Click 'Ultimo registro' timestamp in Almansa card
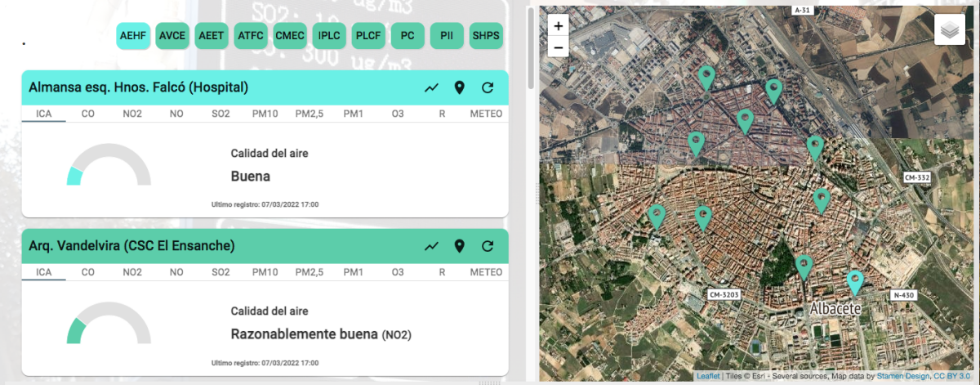 click(x=265, y=204)
